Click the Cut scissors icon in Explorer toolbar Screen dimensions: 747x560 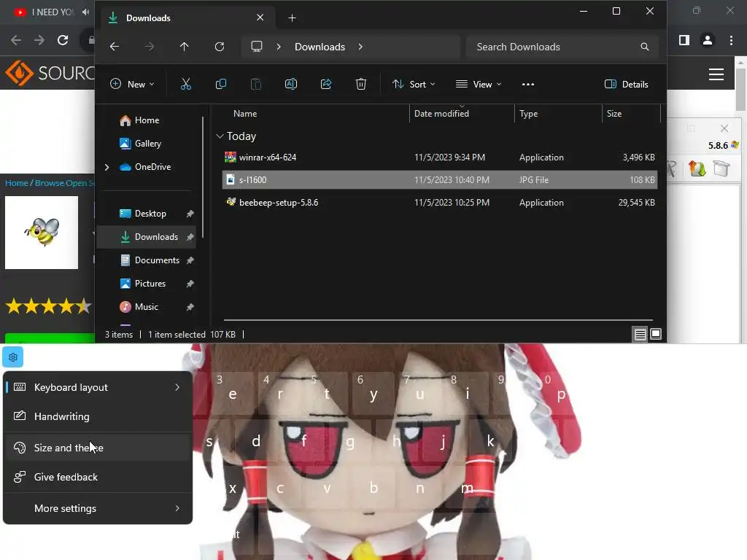pos(186,85)
